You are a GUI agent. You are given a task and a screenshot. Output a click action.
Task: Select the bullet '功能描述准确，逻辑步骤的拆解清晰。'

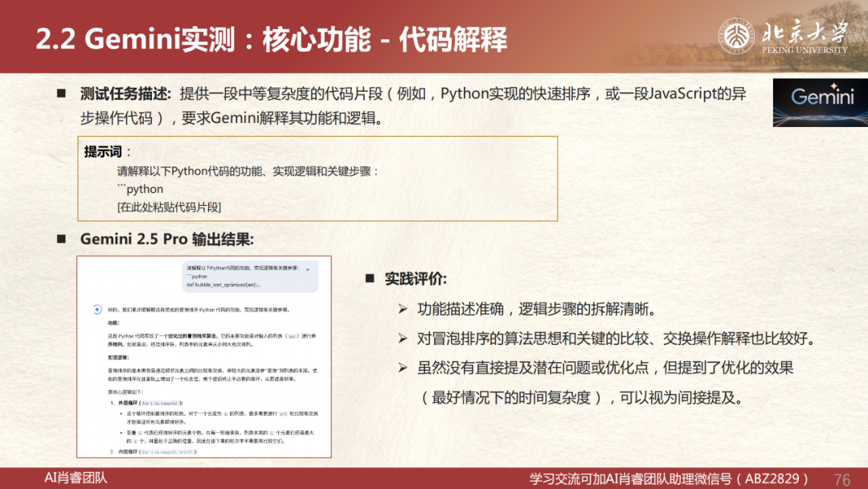pos(537,309)
